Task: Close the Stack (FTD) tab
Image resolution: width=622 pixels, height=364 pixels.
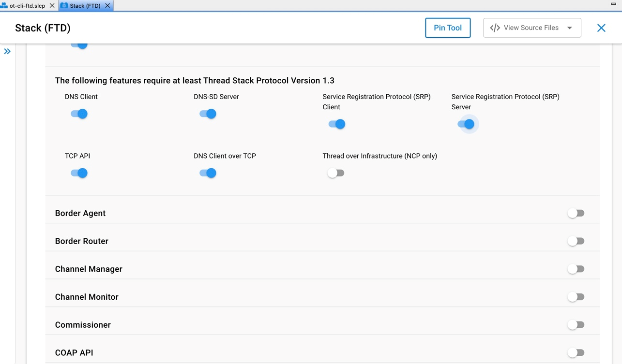Action: tap(107, 6)
